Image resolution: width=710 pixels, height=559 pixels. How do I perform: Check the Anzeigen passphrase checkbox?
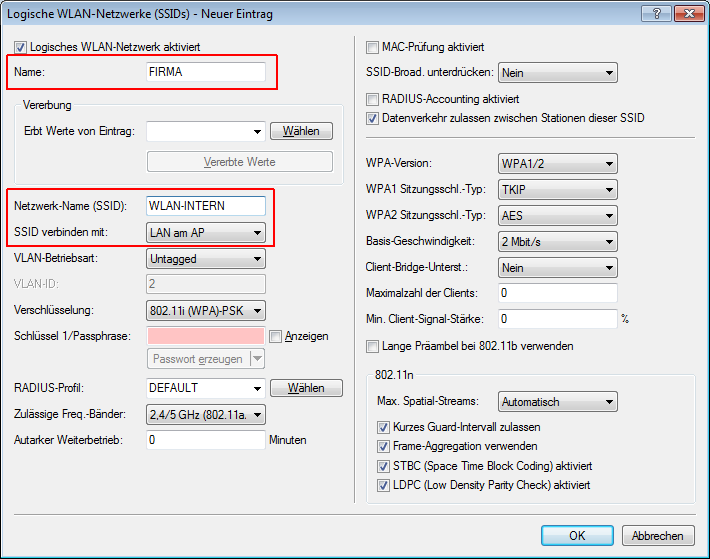point(276,336)
